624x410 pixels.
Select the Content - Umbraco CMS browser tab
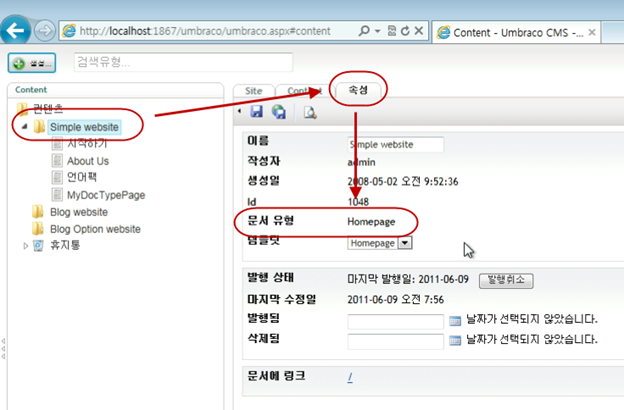coord(516,32)
